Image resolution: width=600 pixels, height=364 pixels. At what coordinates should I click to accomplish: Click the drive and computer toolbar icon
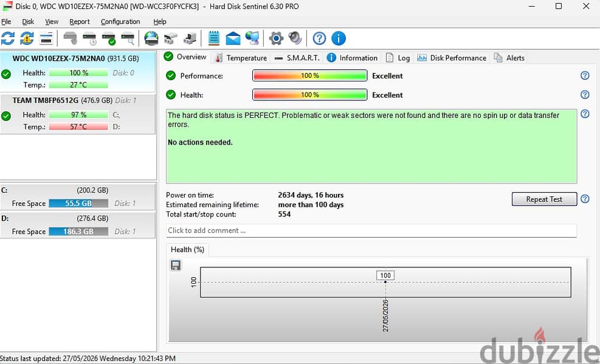tap(190, 38)
